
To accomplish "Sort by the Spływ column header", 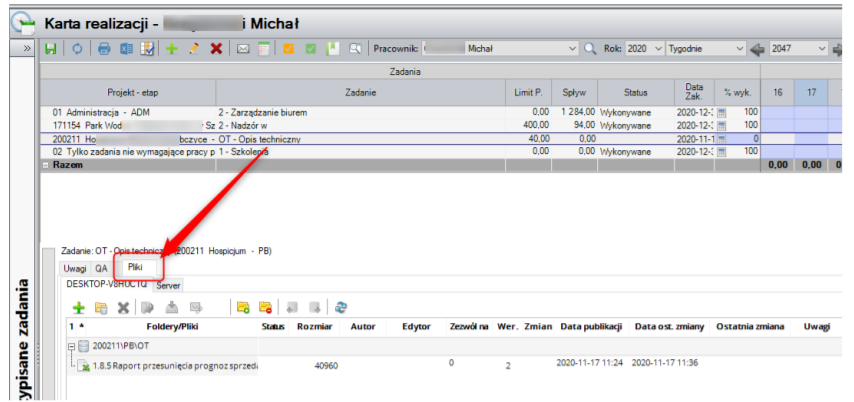I will pyautogui.click(x=575, y=93).
